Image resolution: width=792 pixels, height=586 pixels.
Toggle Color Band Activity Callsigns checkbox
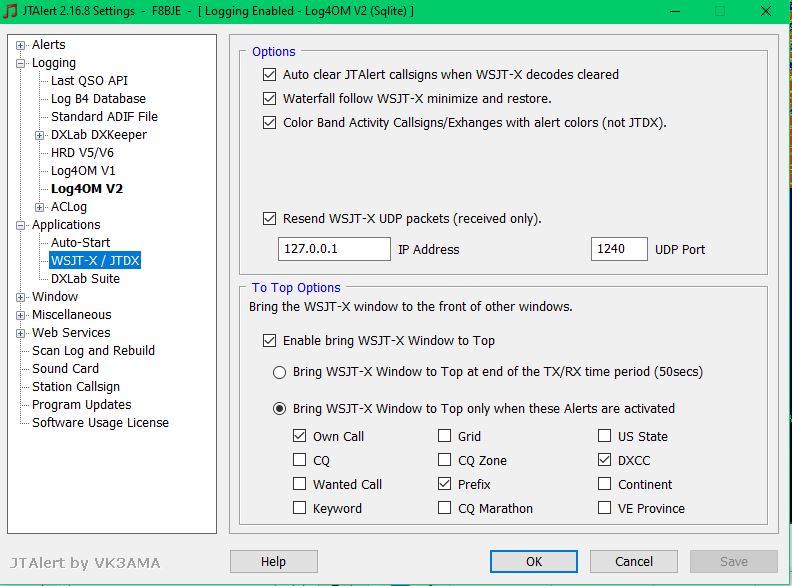[270, 123]
